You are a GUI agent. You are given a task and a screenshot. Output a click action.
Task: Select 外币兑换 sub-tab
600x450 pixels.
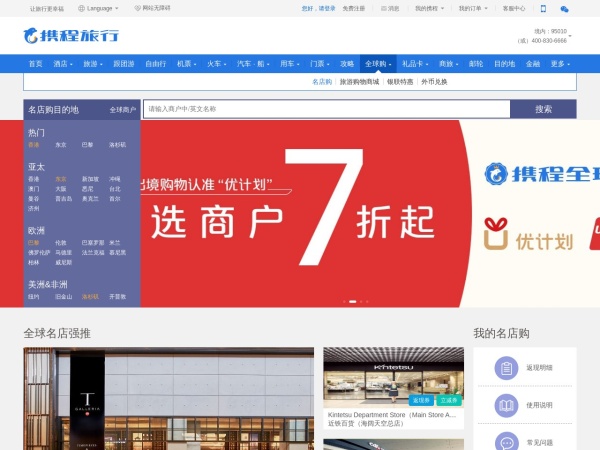(434, 82)
